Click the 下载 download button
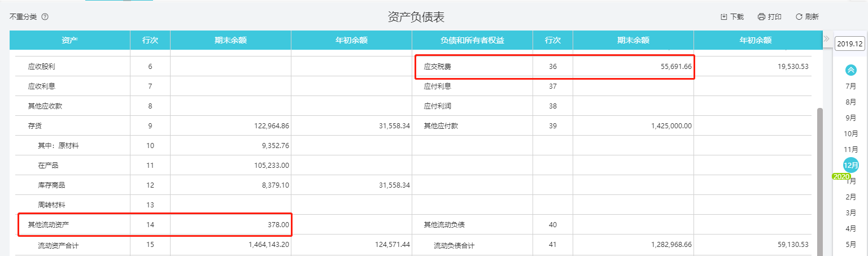The height and width of the screenshot is (256, 868). 732,17
